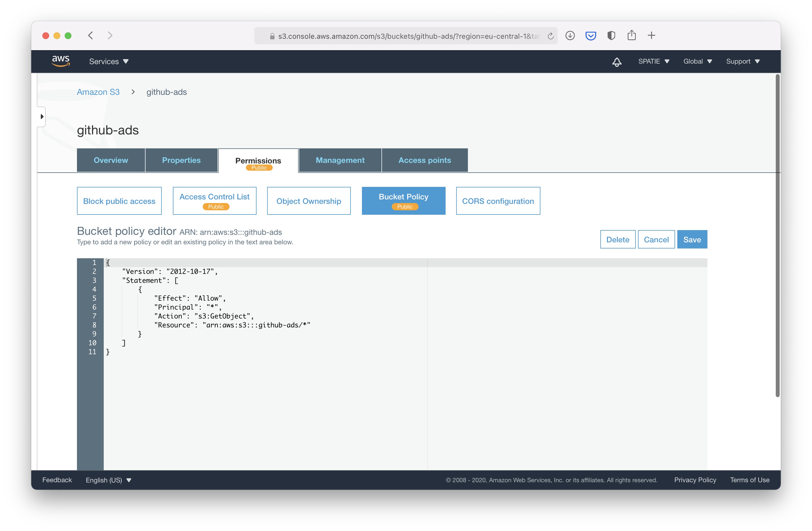This screenshot has width=812, height=531.
Task: Save the bucket policy
Action: 692,240
